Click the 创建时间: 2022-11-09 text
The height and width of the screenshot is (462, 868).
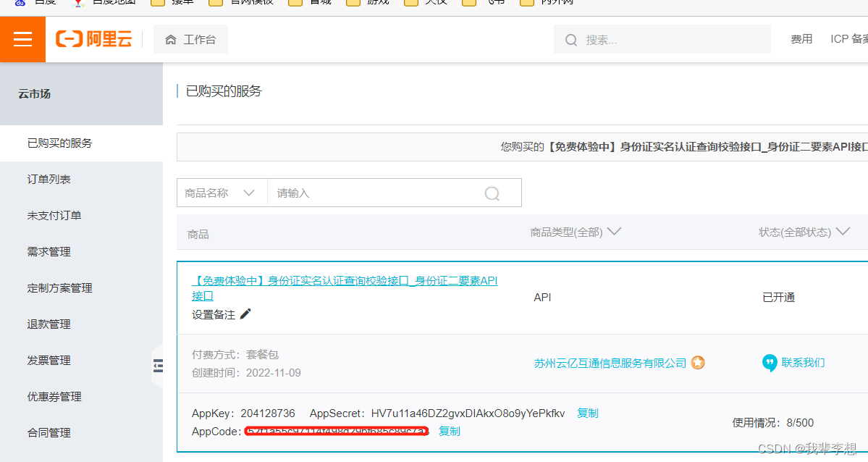coord(246,373)
